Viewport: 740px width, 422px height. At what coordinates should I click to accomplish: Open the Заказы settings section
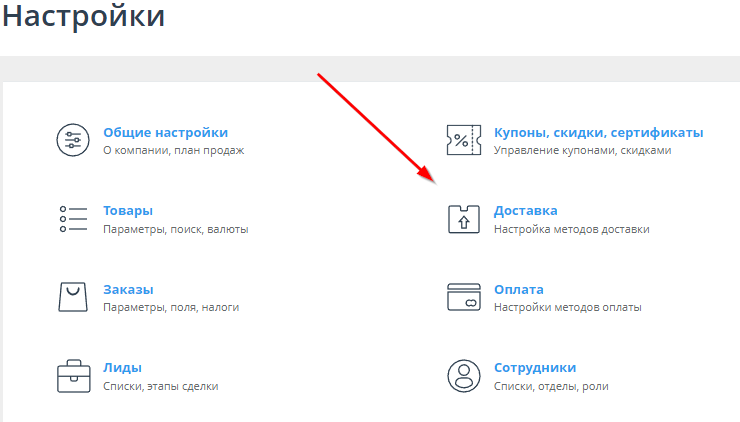128,289
